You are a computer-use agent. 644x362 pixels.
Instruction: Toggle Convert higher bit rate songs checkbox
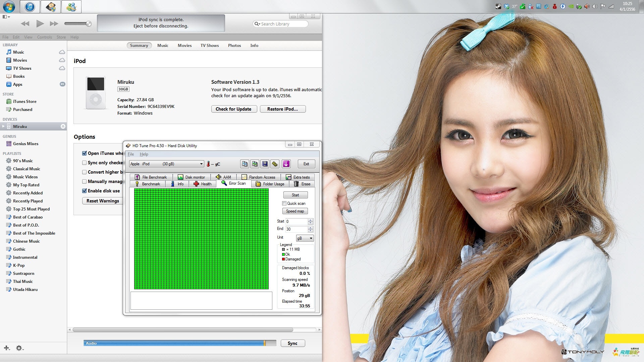(x=85, y=172)
